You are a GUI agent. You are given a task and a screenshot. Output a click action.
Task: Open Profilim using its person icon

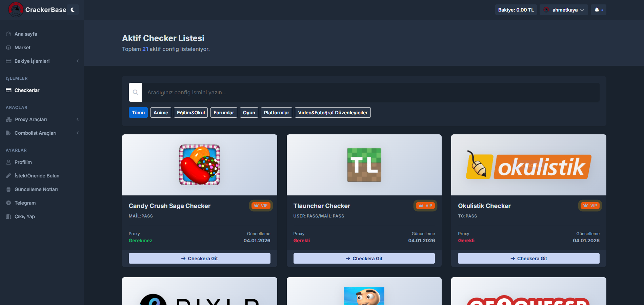point(8,162)
